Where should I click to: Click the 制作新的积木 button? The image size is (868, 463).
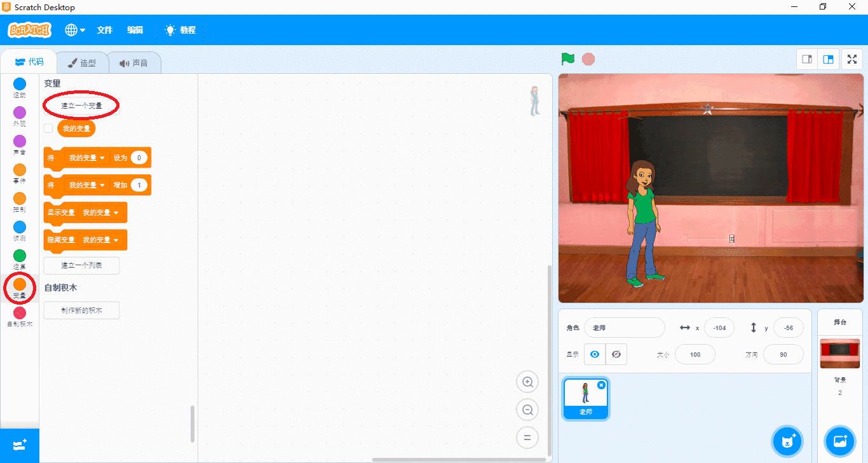pyautogui.click(x=81, y=310)
